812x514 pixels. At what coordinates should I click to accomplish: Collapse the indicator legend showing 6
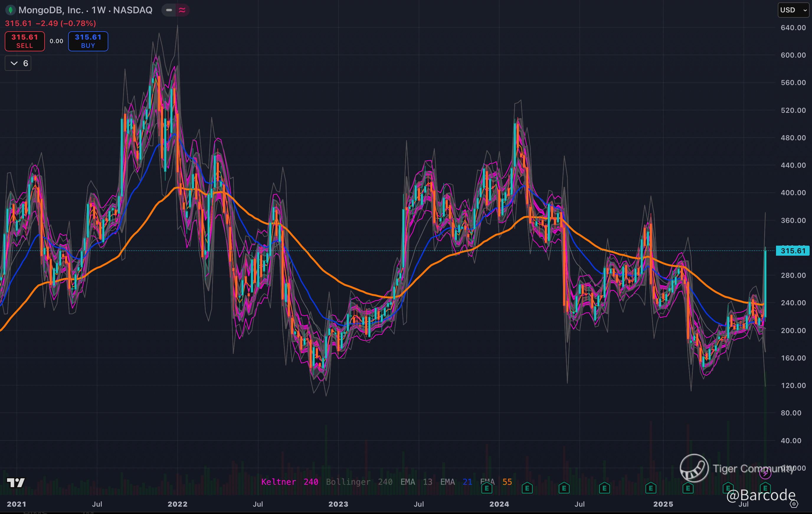point(18,63)
